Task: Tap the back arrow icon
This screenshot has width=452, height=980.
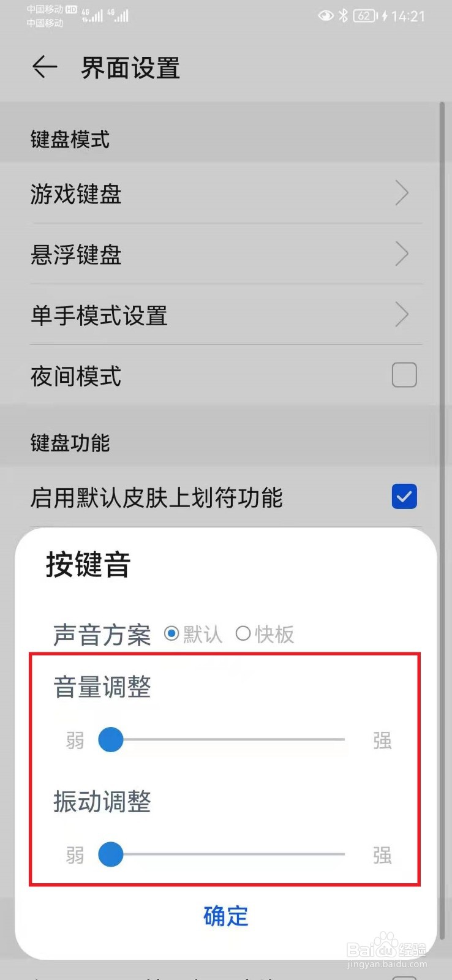Action: coord(45,67)
